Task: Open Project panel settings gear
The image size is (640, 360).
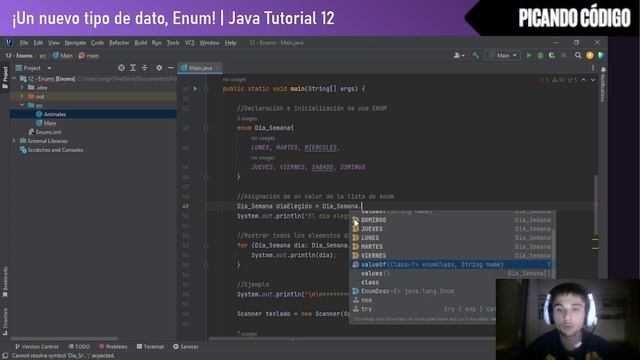Action: 159,68
